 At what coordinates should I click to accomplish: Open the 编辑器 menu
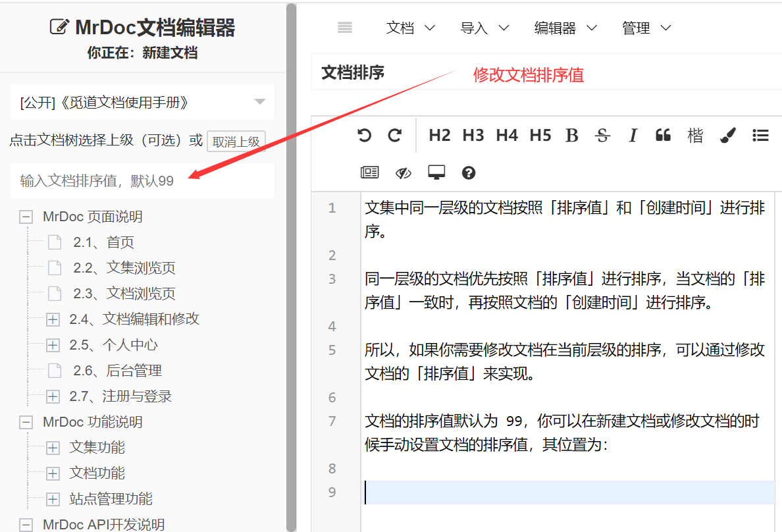(565, 28)
